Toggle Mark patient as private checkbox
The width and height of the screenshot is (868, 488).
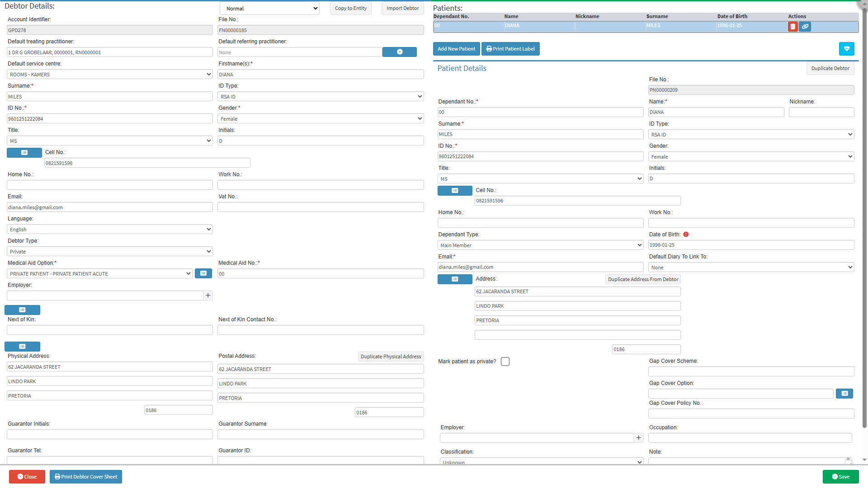pyautogui.click(x=505, y=361)
